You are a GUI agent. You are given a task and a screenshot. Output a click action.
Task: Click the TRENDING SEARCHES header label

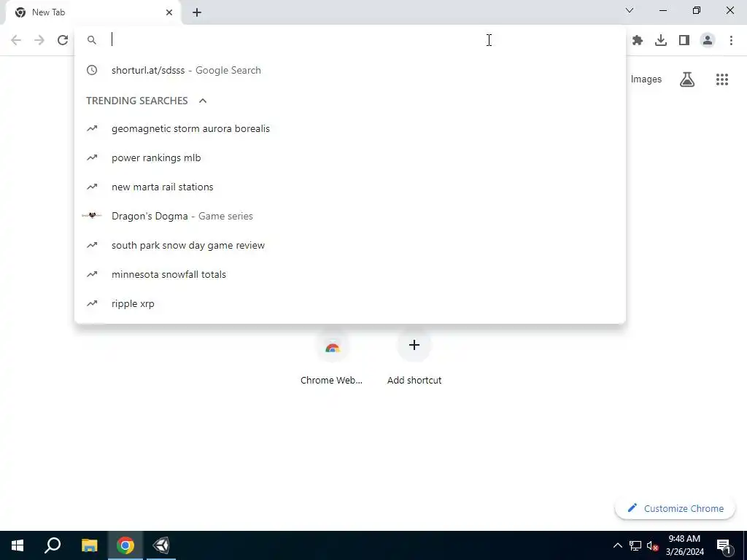click(x=136, y=101)
